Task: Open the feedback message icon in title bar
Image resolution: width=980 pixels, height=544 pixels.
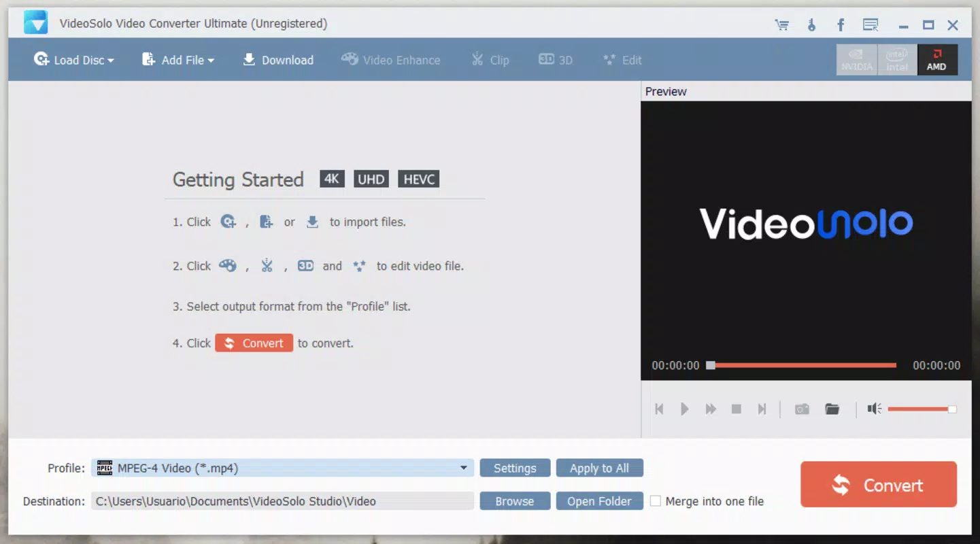Action: 871,25
